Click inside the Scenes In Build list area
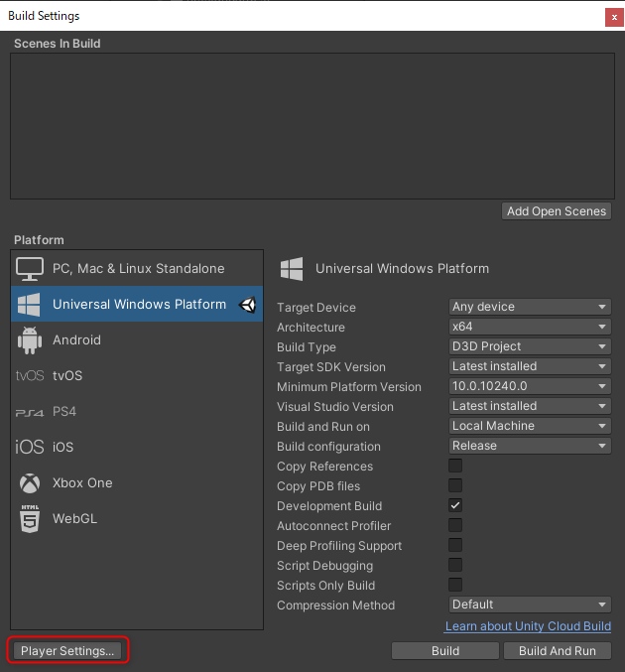 tap(312, 126)
